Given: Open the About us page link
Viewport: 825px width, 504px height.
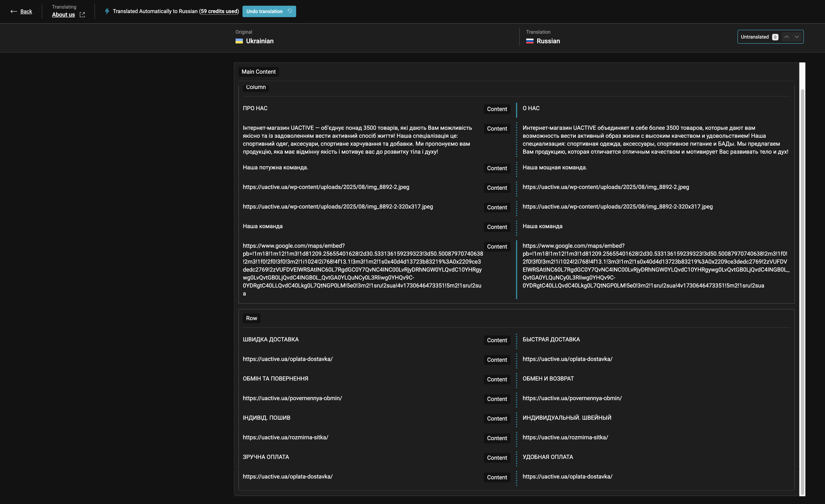Looking at the screenshot, I should tap(63, 15).
